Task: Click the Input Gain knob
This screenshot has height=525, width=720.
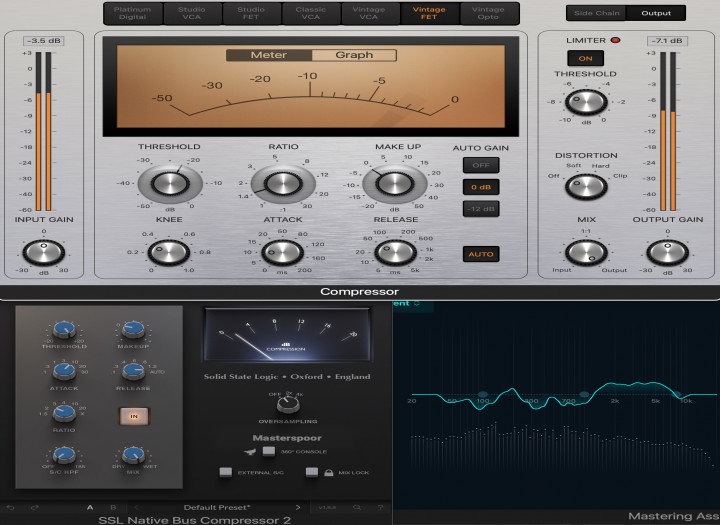Action: point(42,252)
